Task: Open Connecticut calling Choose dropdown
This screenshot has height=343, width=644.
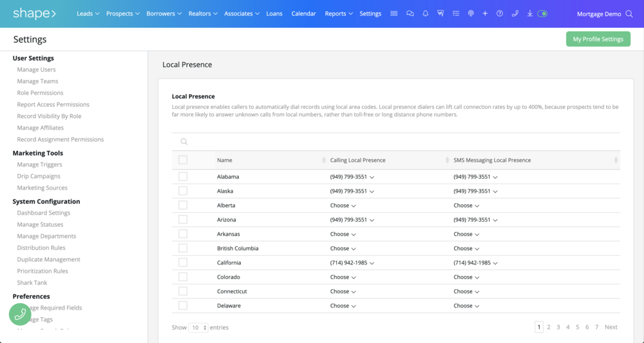Action: (x=343, y=291)
